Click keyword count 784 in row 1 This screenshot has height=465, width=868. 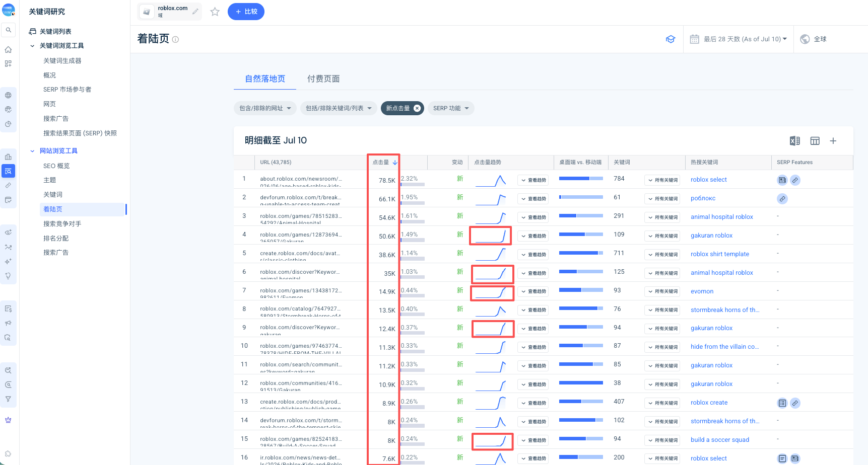(x=619, y=179)
